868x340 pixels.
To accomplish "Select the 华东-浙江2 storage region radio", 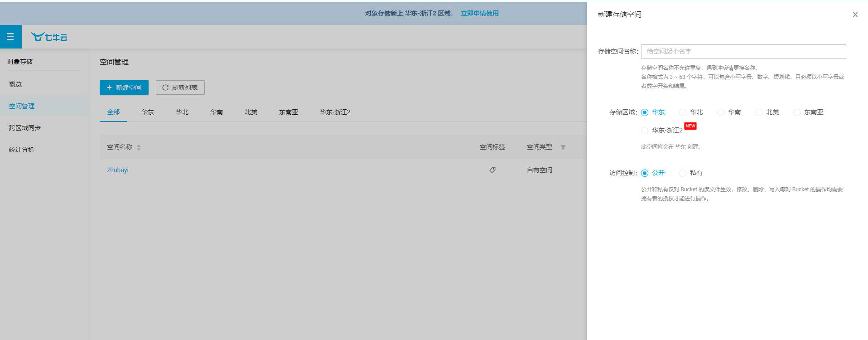I will (x=645, y=131).
